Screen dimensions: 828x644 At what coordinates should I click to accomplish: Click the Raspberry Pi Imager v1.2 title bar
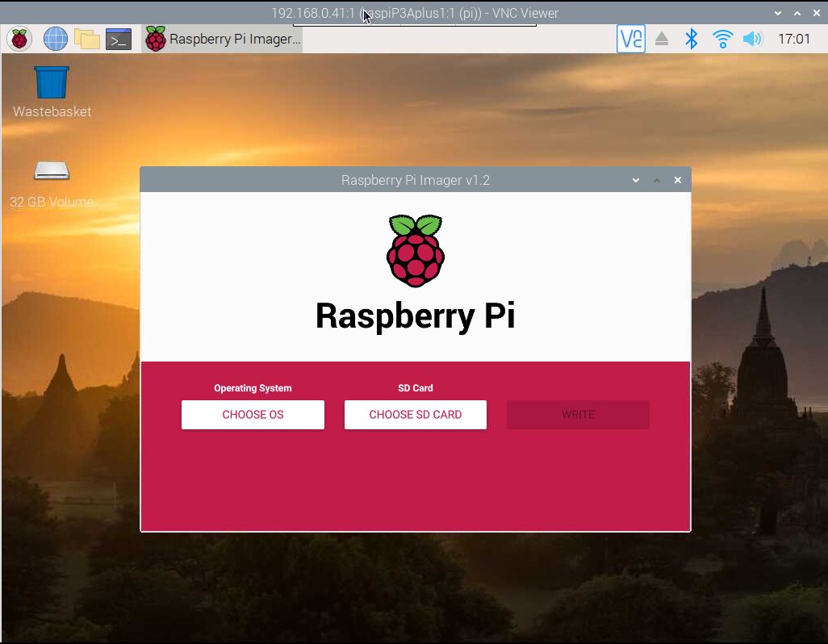pyautogui.click(x=416, y=180)
